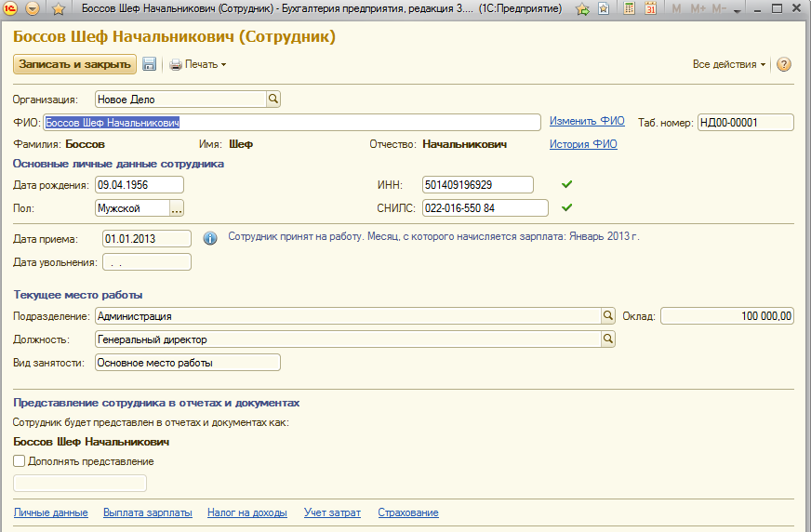Image resolution: width=811 pixels, height=532 pixels.
Task: Click the Дата увольнения field
Action: coord(147,262)
